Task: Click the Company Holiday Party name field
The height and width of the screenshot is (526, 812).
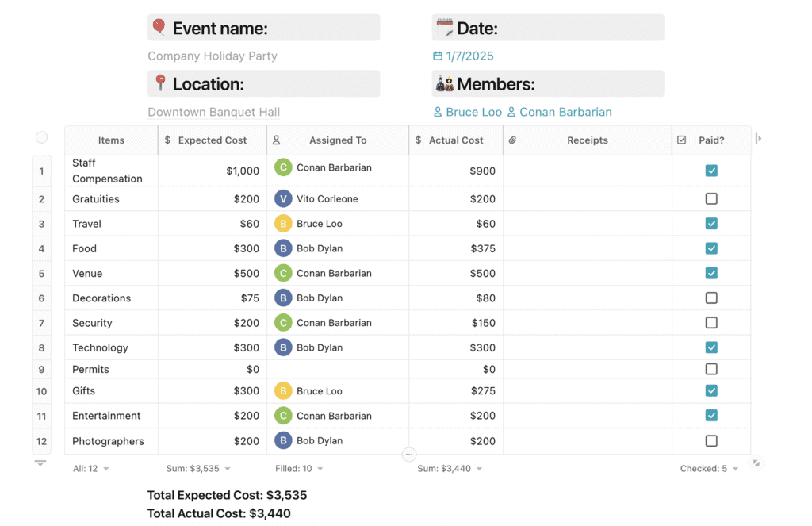Action: tap(213, 56)
